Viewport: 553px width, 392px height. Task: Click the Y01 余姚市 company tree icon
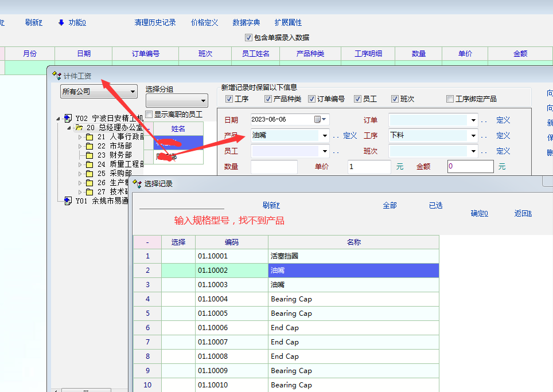[x=68, y=201]
